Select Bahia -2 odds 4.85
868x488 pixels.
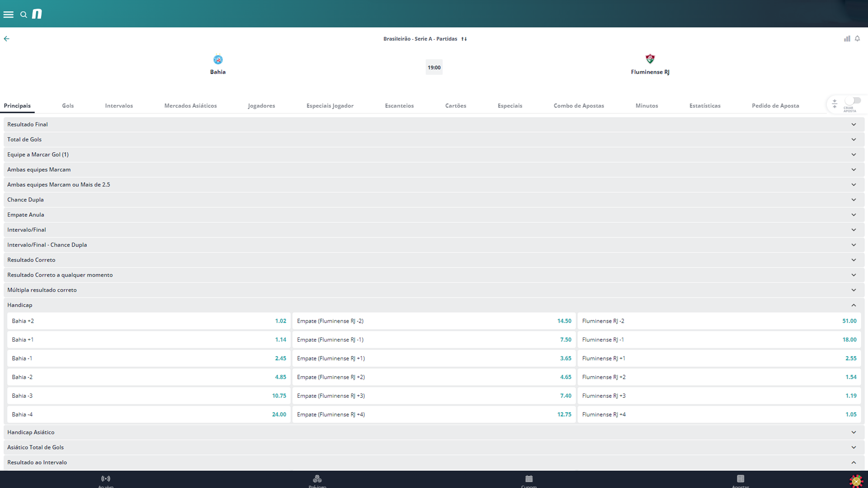[149, 377]
